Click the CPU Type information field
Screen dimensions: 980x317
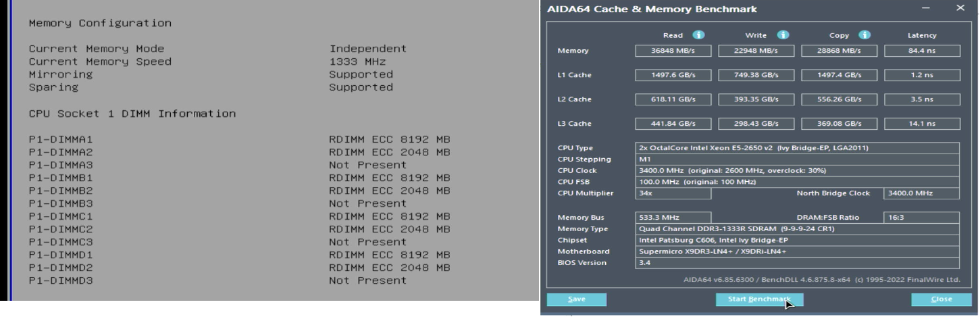coord(798,147)
